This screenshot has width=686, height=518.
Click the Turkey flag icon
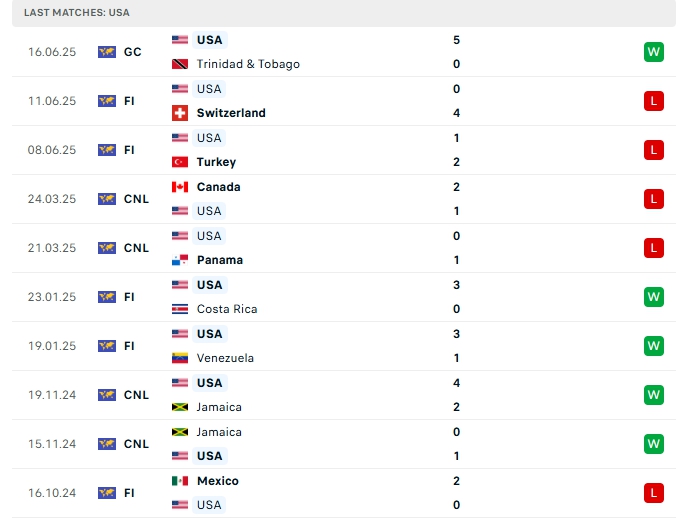[x=180, y=162]
